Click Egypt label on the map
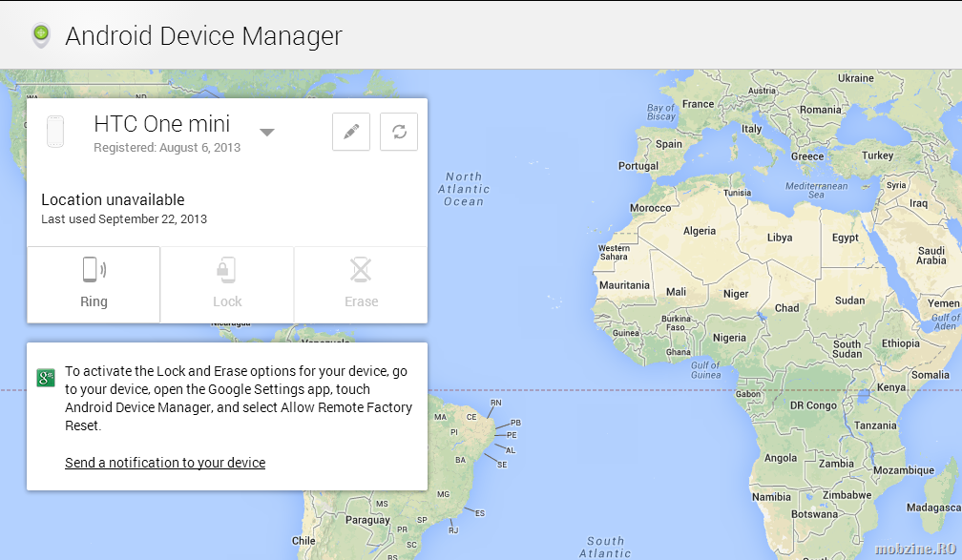Viewport: 962px width, 560px height. point(845,238)
